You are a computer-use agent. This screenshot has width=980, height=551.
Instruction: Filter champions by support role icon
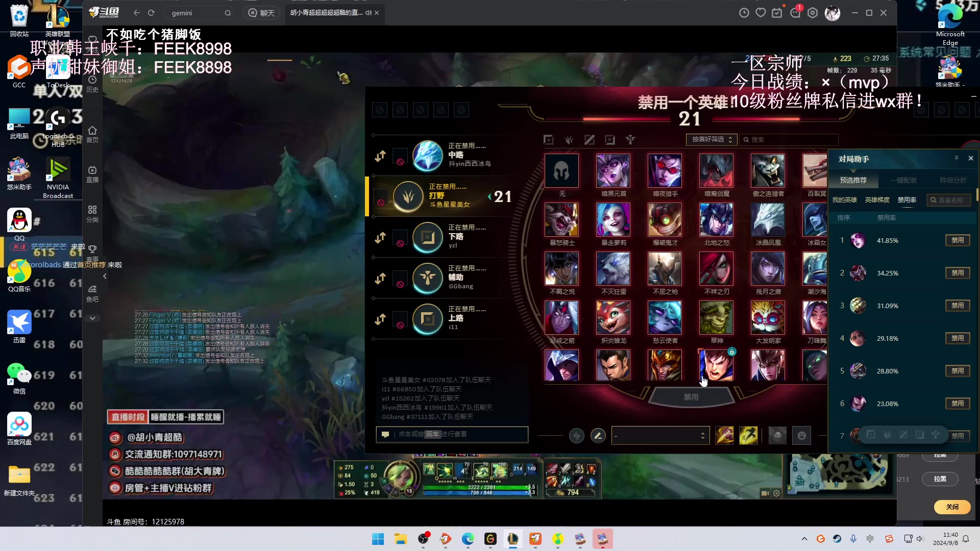coord(630,140)
